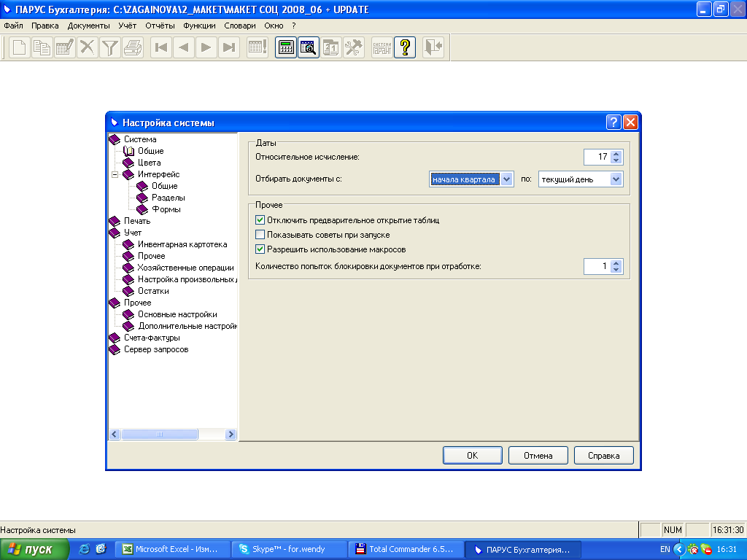Go to first record toolbar arrow
Image resolution: width=747 pixels, height=560 pixels.
[161, 47]
